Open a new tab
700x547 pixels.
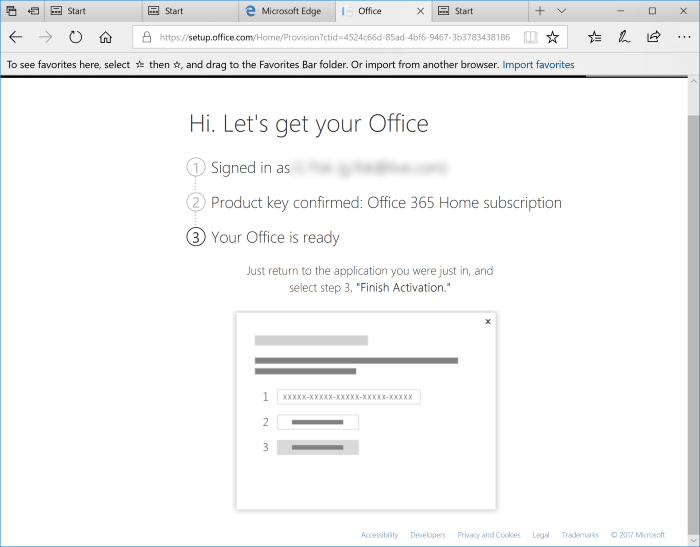tap(540, 11)
